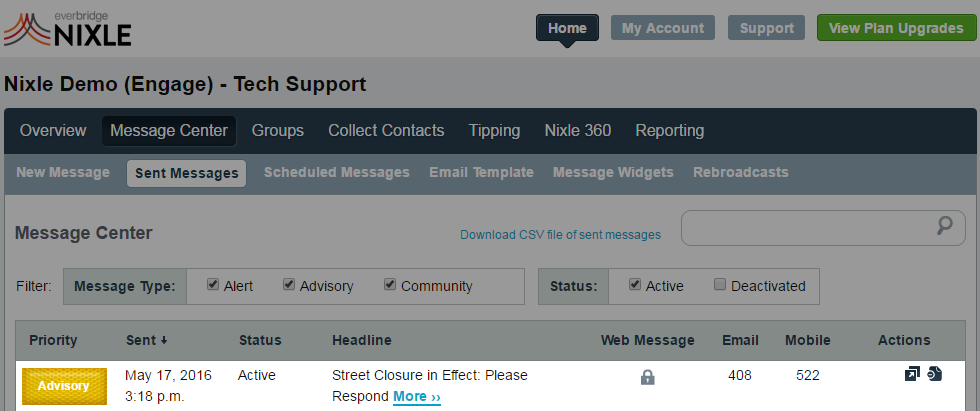Screen dimensions: 980x411
Task: Click the yellow Advisory priority badge
Action: 64,386
